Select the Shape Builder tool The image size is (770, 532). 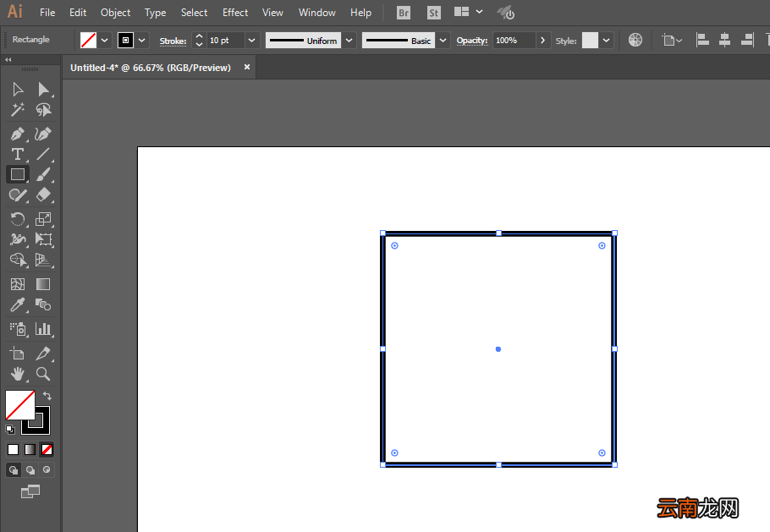pyautogui.click(x=18, y=260)
